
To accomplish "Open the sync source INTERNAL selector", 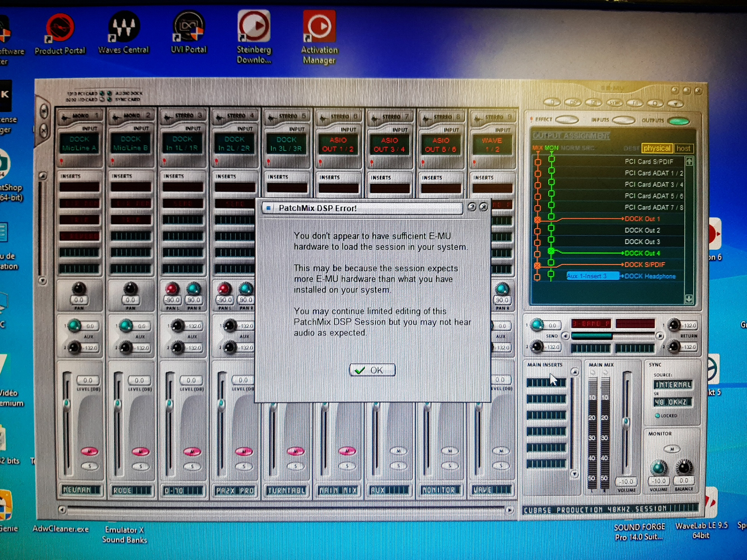I will [673, 384].
